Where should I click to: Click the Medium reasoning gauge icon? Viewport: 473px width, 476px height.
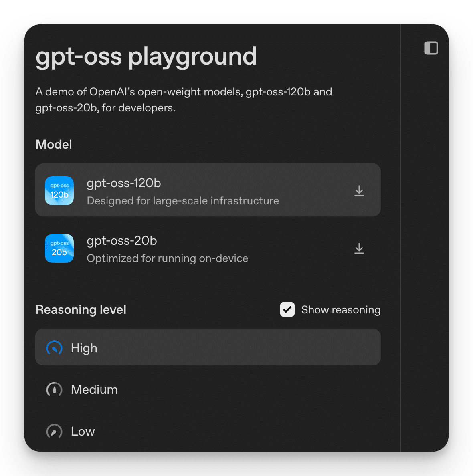coord(55,389)
